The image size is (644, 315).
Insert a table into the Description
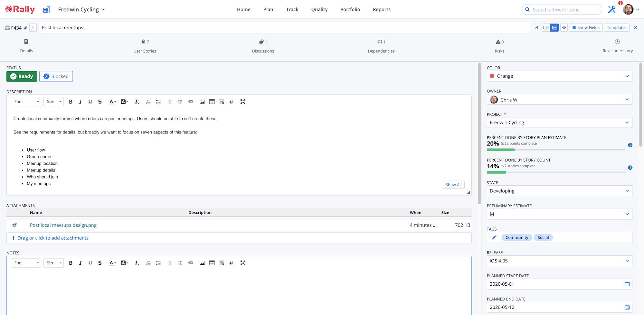click(212, 102)
